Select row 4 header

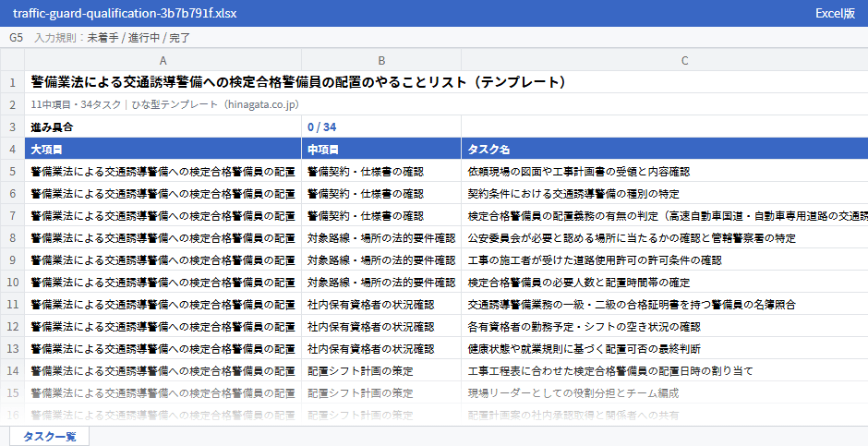12,150
